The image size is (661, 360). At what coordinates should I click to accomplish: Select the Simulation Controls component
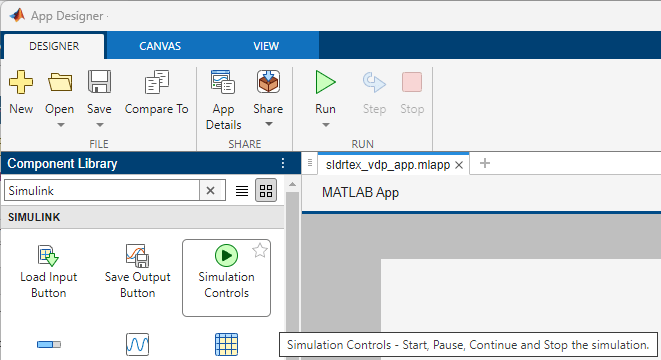coord(226,278)
